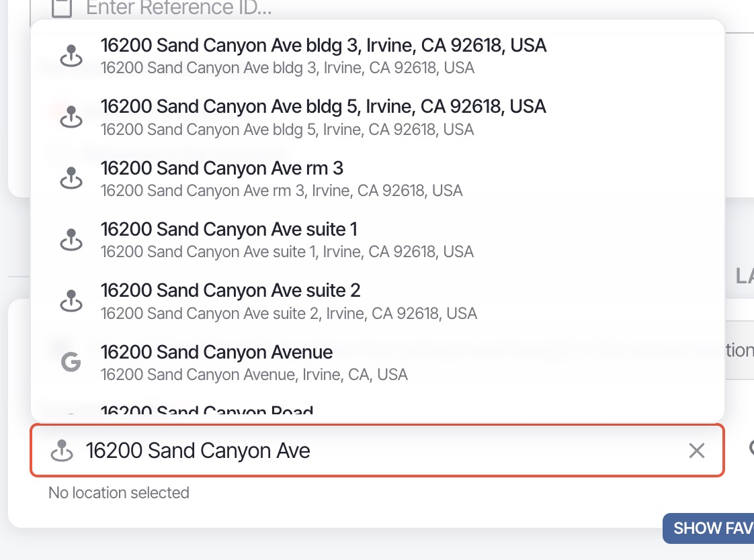
Task: Click the pin icon next to the suite 1 suggestion
Action: pos(71,239)
